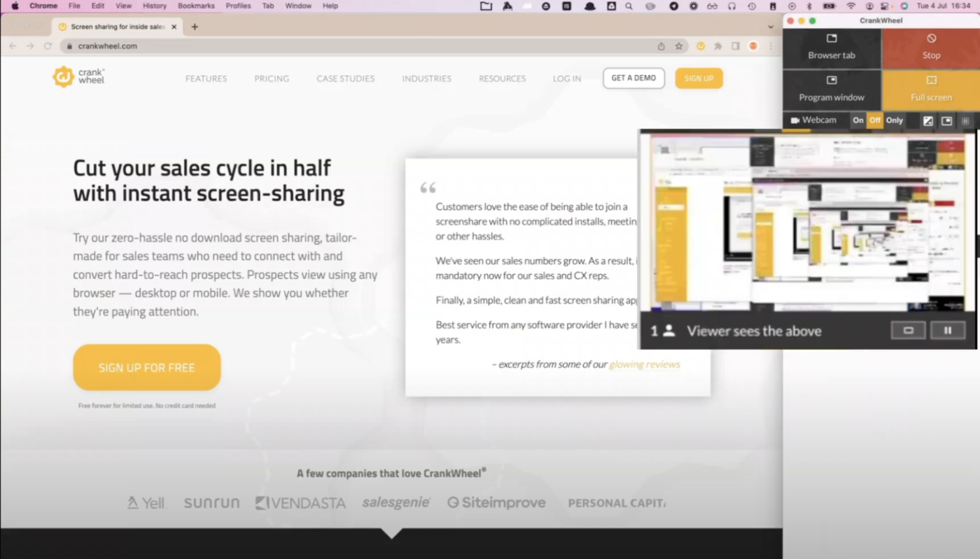The height and width of the screenshot is (559, 980).
Task: Click the viewer preview thumbnail
Action: point(808,223)
